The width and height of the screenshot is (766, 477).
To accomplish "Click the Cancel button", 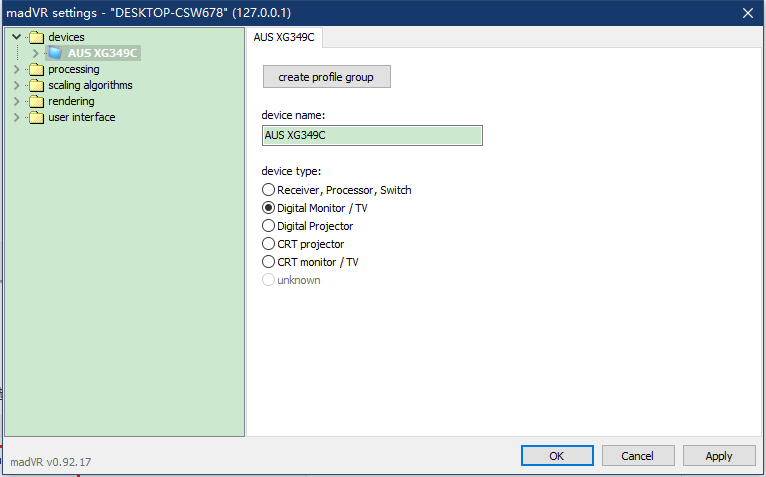I will coord(638,455).
